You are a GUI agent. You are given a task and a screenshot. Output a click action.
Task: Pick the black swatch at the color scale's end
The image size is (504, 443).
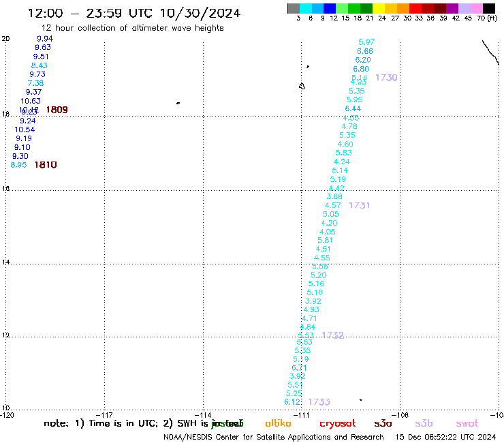click(x=489, y=8)
